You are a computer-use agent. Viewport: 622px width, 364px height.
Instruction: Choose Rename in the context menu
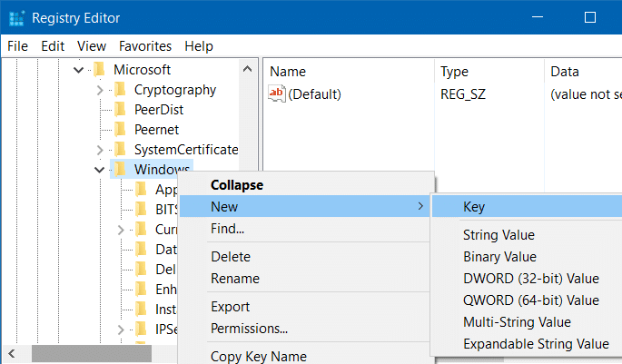tap(304, 279)
